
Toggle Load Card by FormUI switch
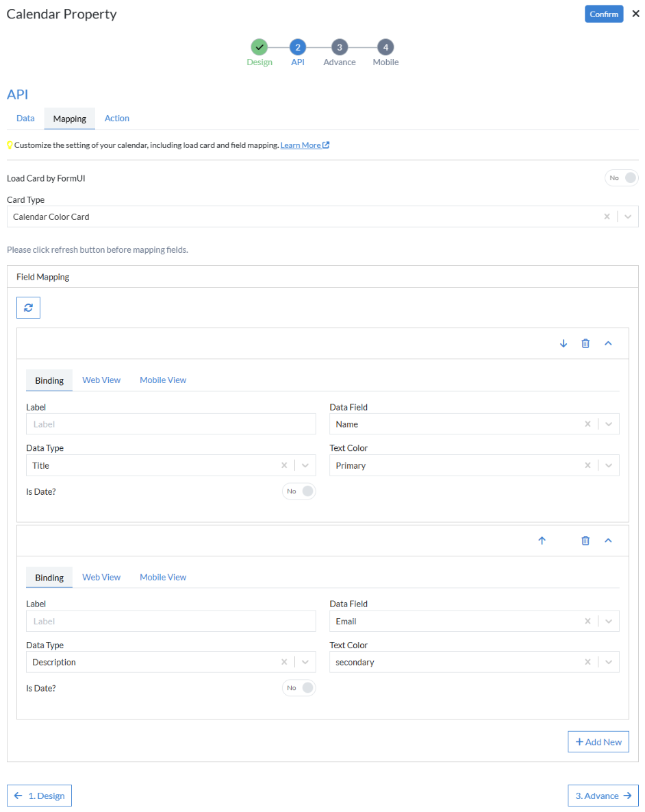click(x=622, y=178)
